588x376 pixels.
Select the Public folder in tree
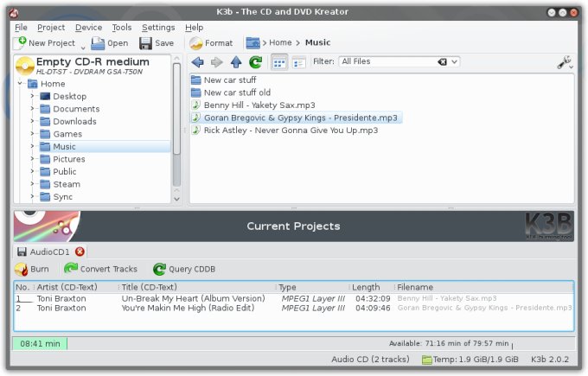[58, 172]
